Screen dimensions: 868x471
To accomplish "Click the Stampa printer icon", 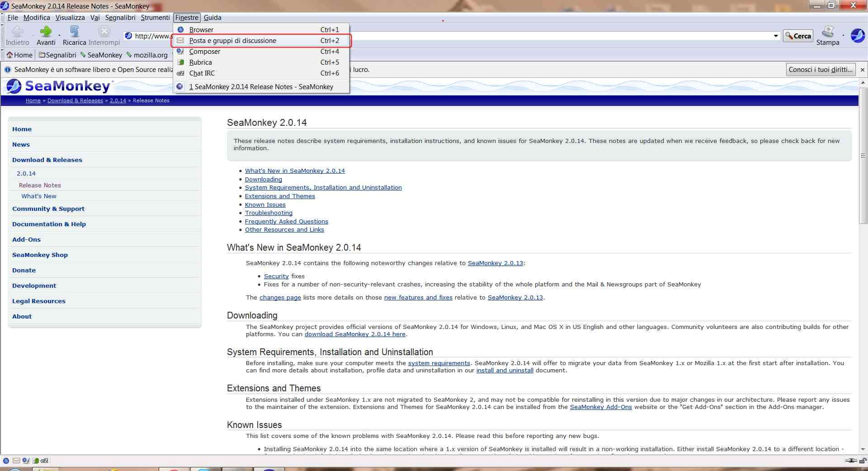I will click(x=828, y=32).
